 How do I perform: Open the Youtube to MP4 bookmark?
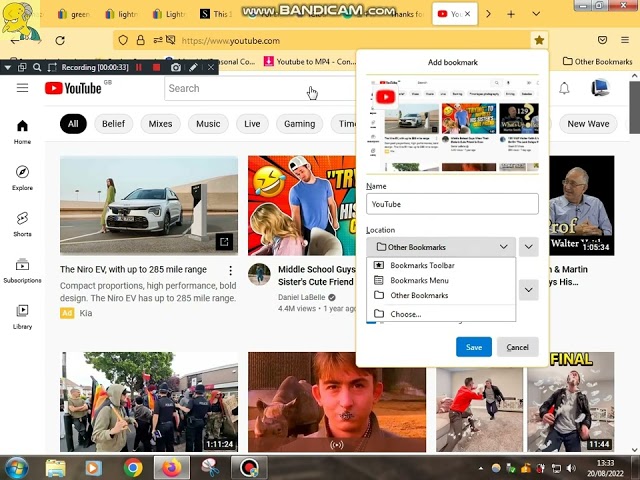[x=310, y=62]
